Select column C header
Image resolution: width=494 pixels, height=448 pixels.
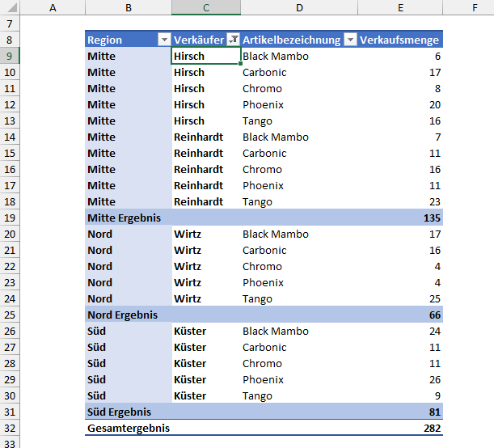[206, 8]
